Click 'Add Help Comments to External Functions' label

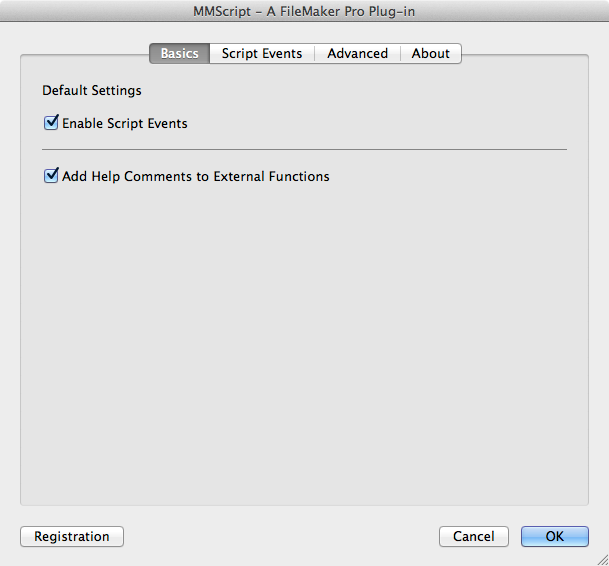click(x=196, y=176)
